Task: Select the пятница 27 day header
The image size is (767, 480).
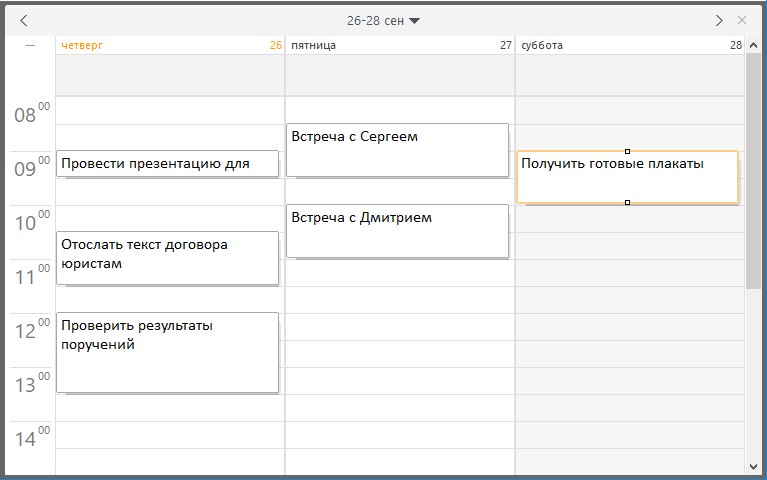Action: pyautogui.click(x=400, y=46)
